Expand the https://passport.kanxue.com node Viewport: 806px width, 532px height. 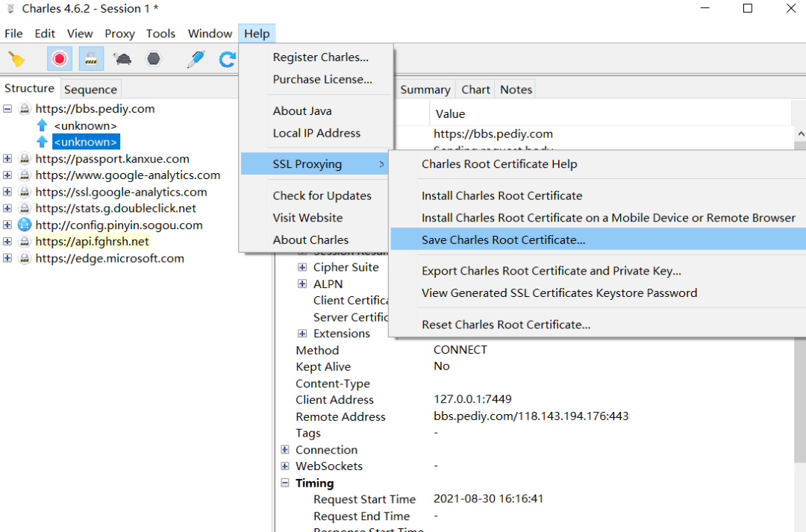(x=7, y=158)
